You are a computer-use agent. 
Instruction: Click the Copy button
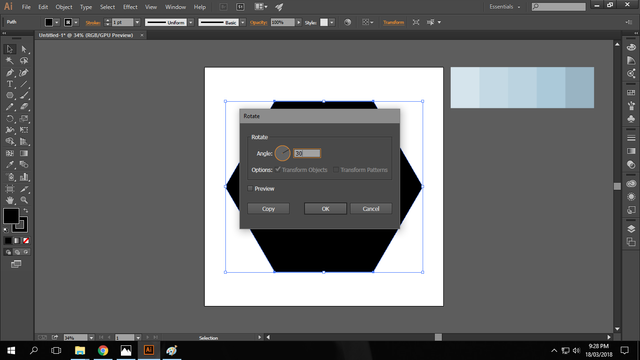[x=268, y=209]
